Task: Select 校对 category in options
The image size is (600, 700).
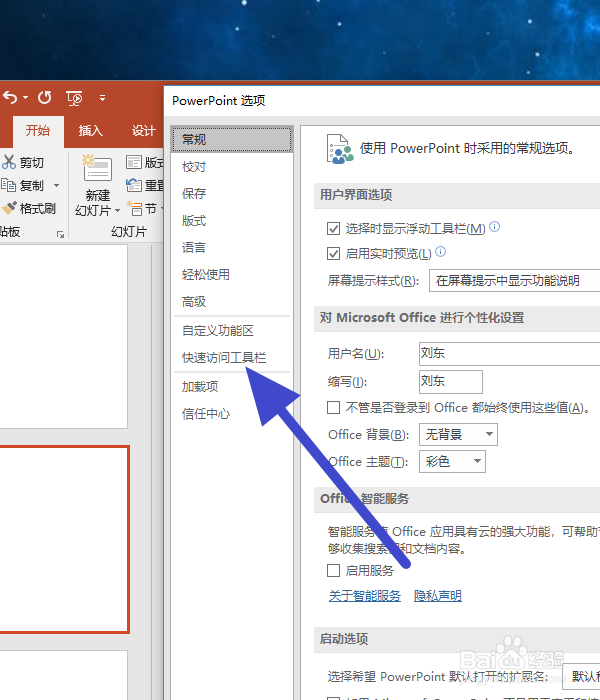Action: [x=232, y=167]
